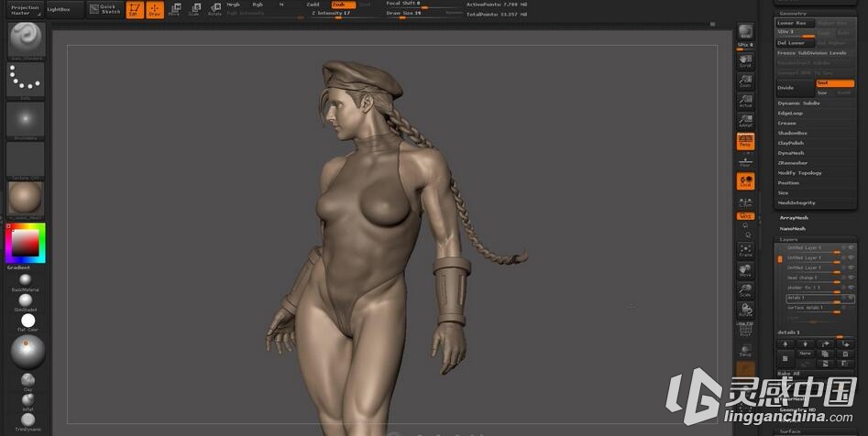Collapse the Geometry panel header
This screenshot has height=436, width=868.
click(x=815, y=13)
